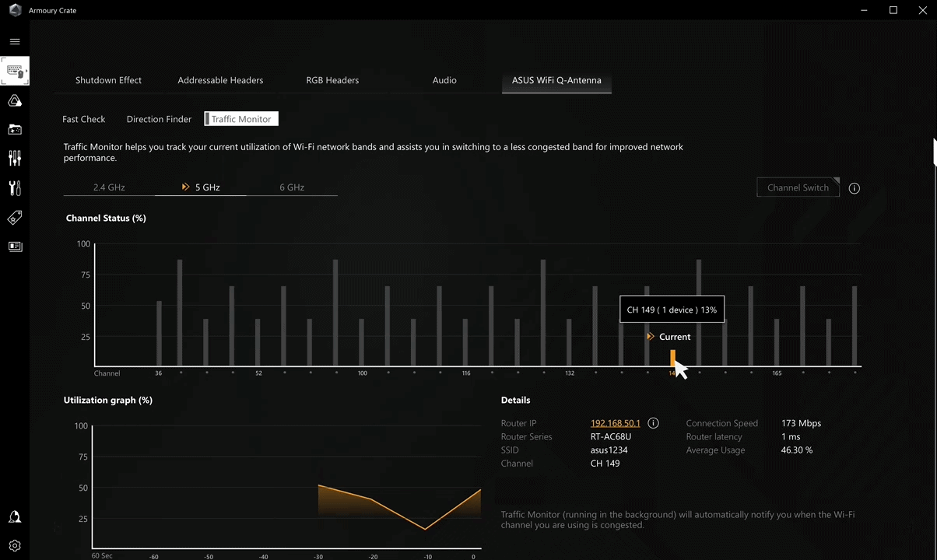Click the CH 149 channel value in Details
Image resolution: width=937 pixels, height=560 pixels.
pos(605,464)
